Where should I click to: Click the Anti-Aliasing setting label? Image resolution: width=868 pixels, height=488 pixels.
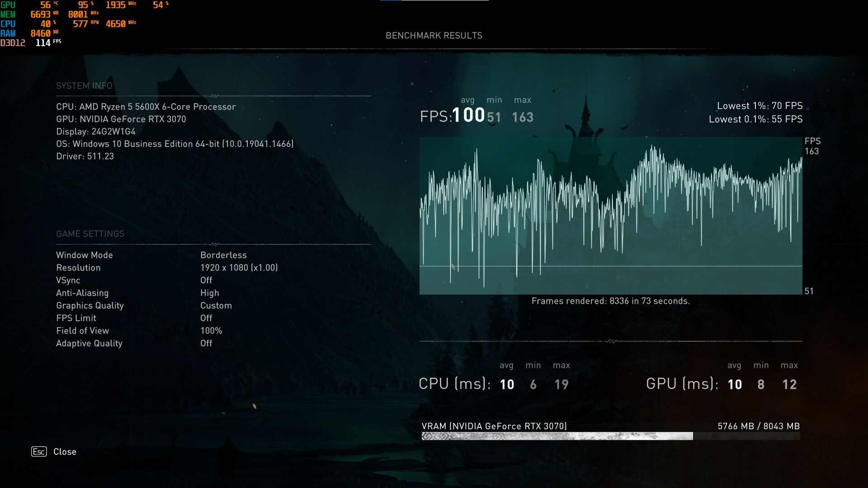click(82, 293)
